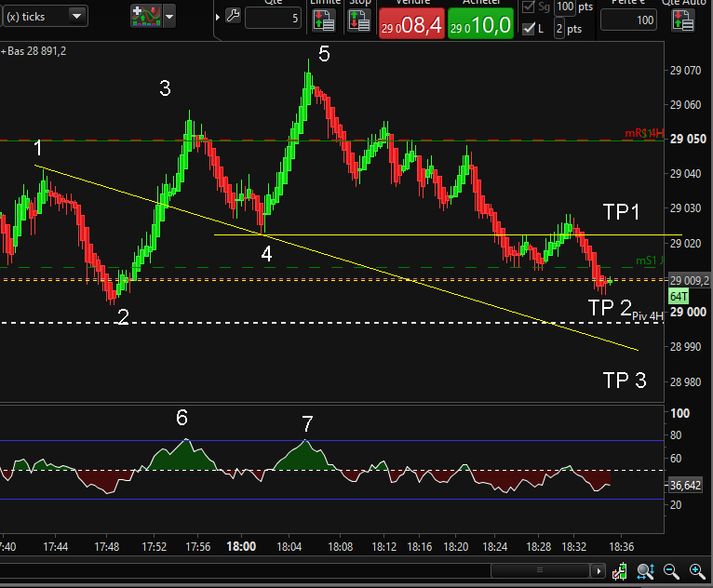Open chart settings via candlestick wrench icon
This screenshot has height=588, width=713.
[619, 571]
